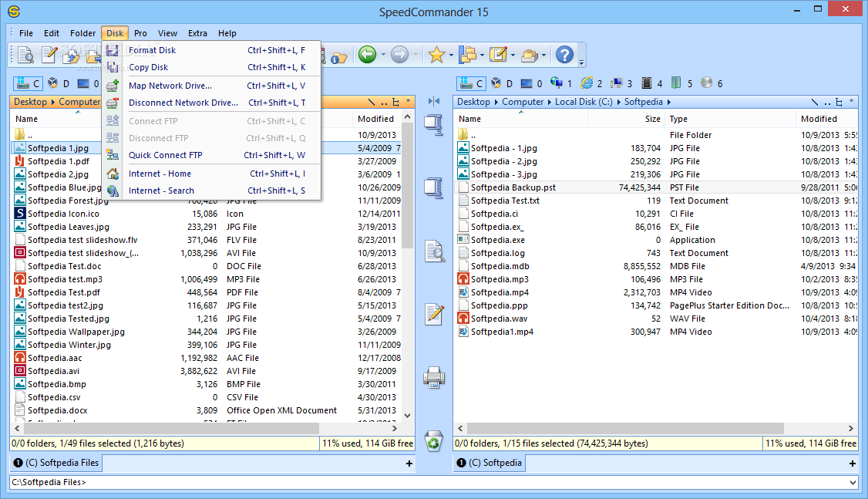The width and height of the screenshot is (868, 499).
Task: Select file Softpedia.mdb in right panel
Action: 500,266
